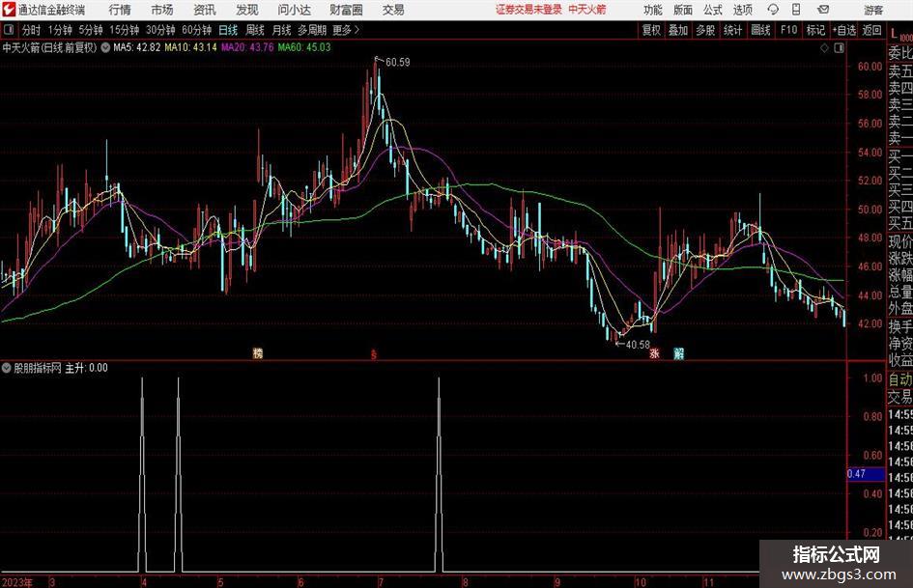Select the 15分钟 period tab

coord(125,30)
